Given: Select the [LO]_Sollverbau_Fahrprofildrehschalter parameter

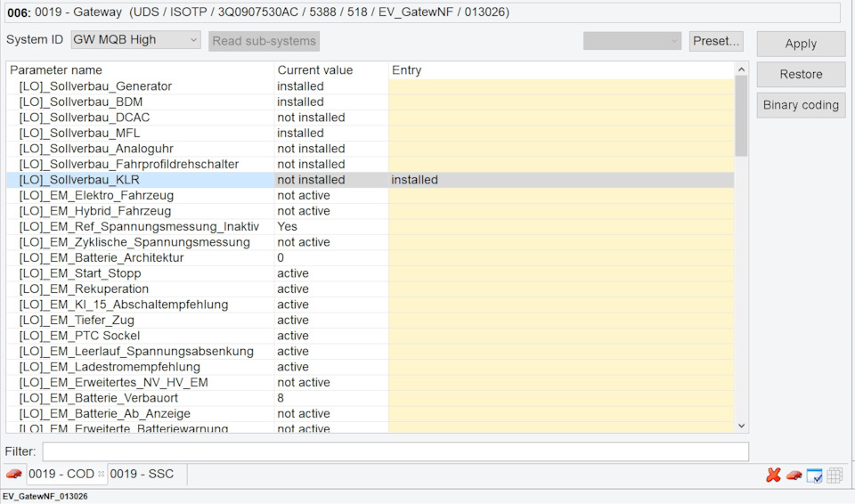Looking at the screenshot, I should (x=129, y=164).
